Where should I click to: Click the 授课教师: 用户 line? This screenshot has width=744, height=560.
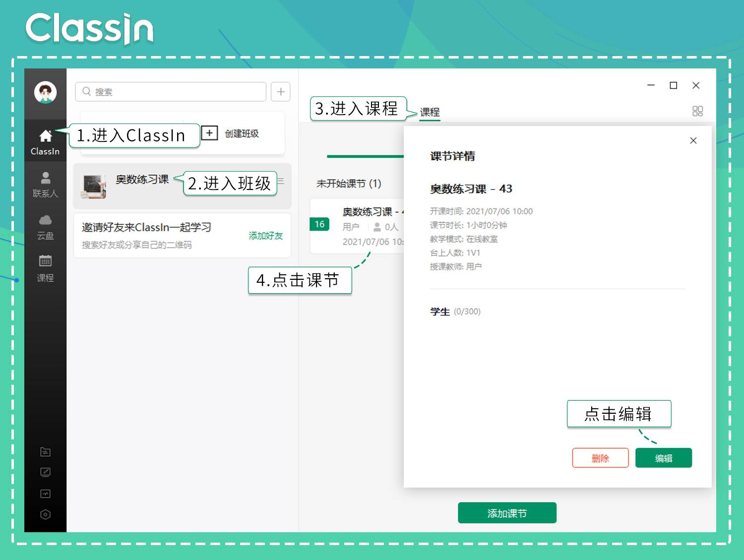pos(456,267)
